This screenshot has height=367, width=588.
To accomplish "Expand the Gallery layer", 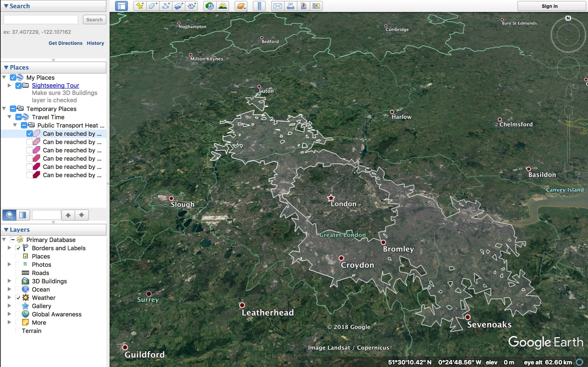I will point(9,306).
